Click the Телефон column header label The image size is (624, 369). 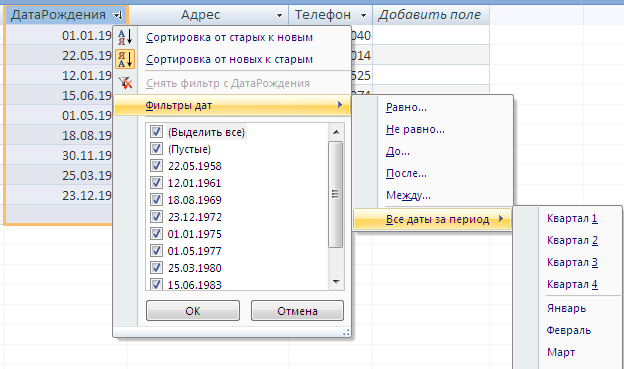(323, 15)
